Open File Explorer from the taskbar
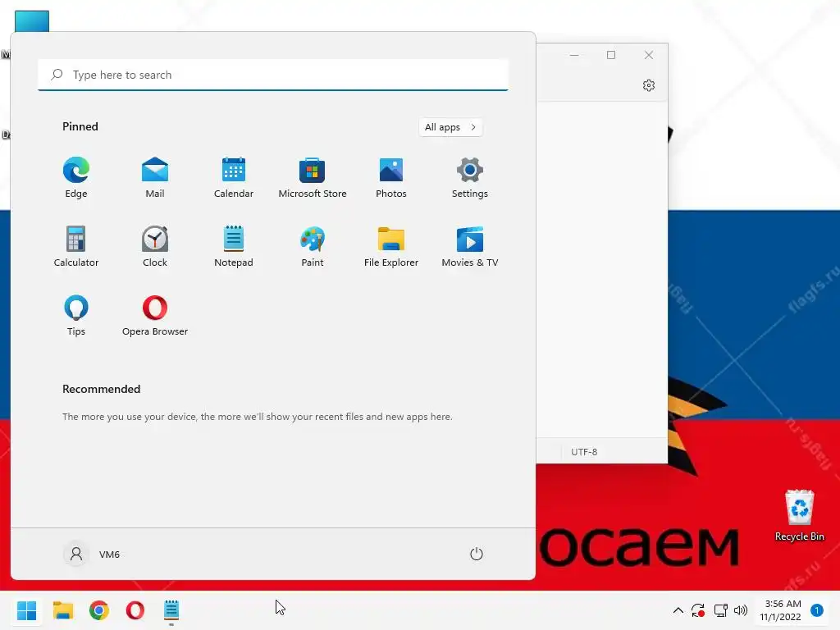 point(63,610)
